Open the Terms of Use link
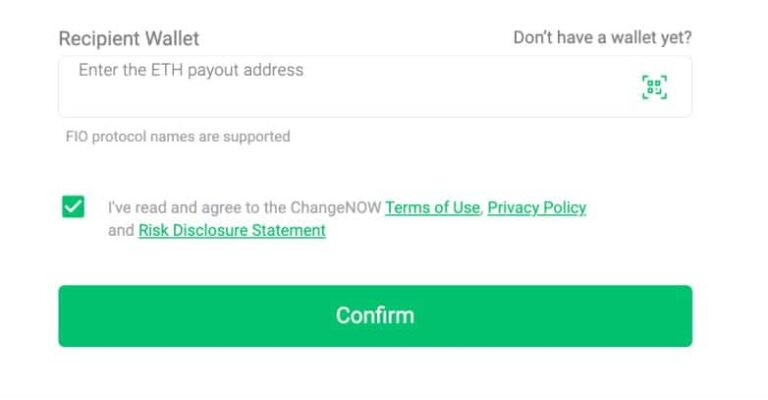768x400 pixels. pos(432,208)
